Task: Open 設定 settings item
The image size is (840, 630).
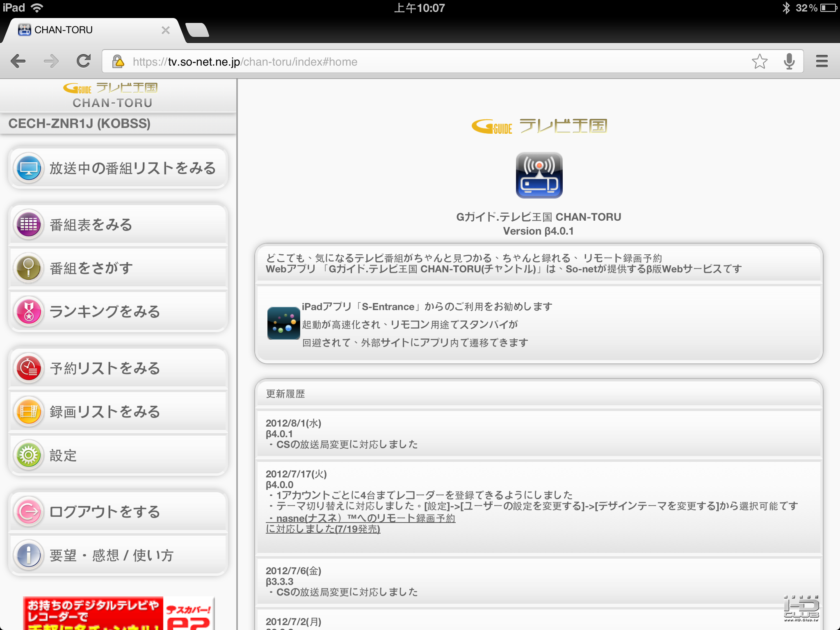Action: coord(118,455)
